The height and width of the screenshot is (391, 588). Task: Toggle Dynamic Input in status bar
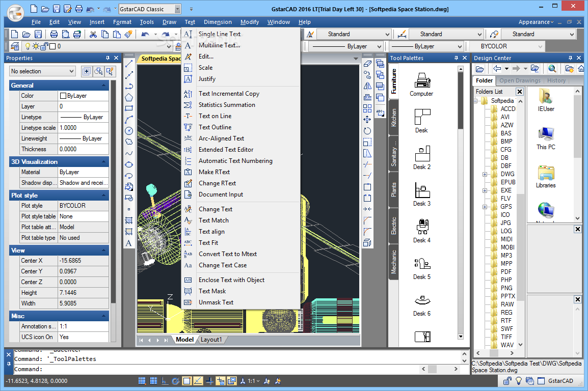click(x=221, y=381)
